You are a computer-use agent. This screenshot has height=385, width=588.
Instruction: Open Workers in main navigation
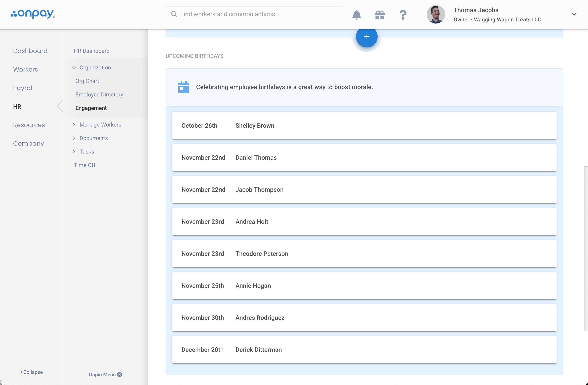25,69
